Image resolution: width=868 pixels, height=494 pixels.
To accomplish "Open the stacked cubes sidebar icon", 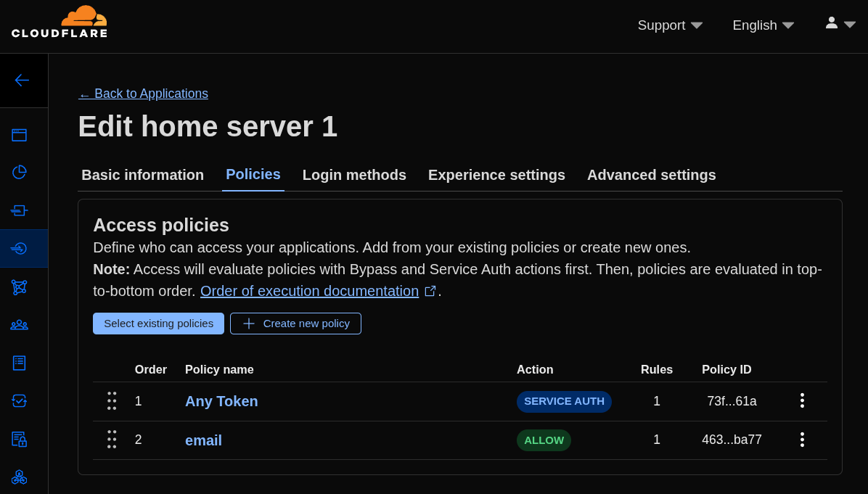I will (20, 477).
